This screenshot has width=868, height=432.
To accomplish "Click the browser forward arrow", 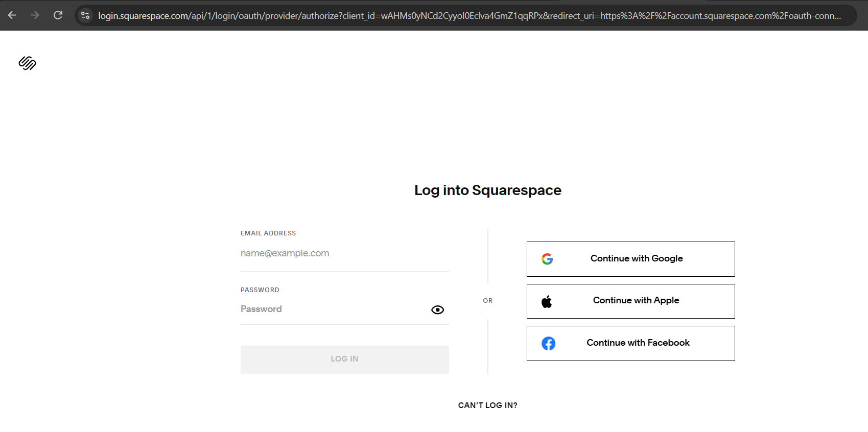I will [x=35, y=15].
